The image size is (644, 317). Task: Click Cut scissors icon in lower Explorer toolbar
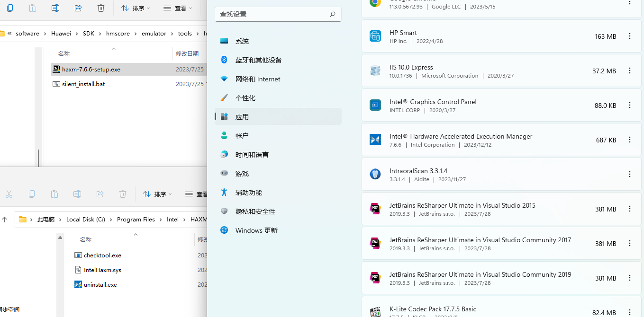click(9, 194)
